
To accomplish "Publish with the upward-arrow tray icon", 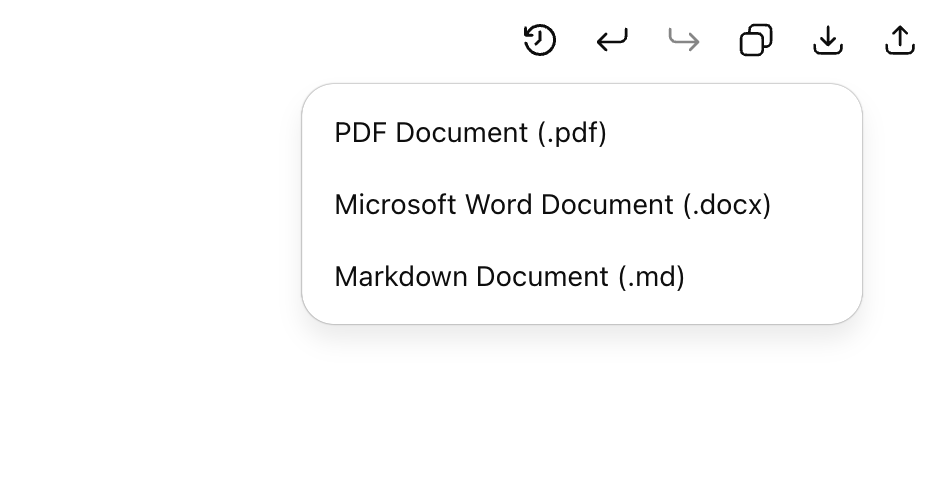I will pos(900,40).
